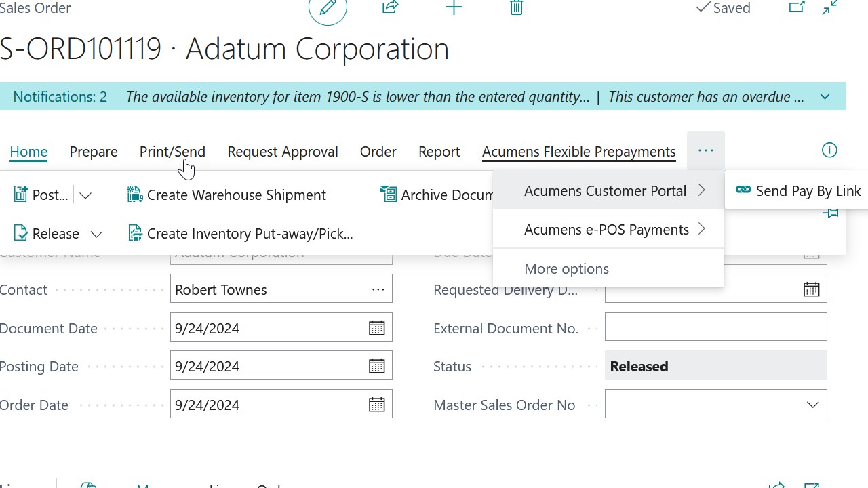This screenshot has width=868, height=488.
Task: Open the record in a new window
Action: click(797, 7)
